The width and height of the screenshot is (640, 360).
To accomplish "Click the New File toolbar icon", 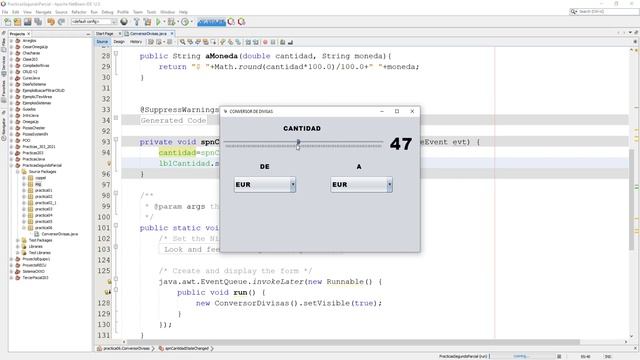I will coord(8,22).
